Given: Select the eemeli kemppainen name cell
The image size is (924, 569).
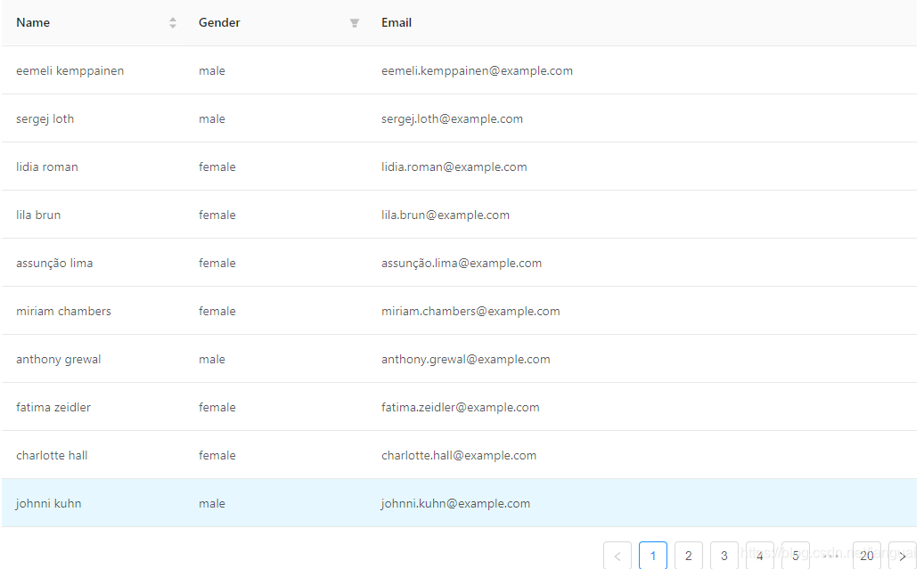Looking at the screenshot, I should (70, 70).
